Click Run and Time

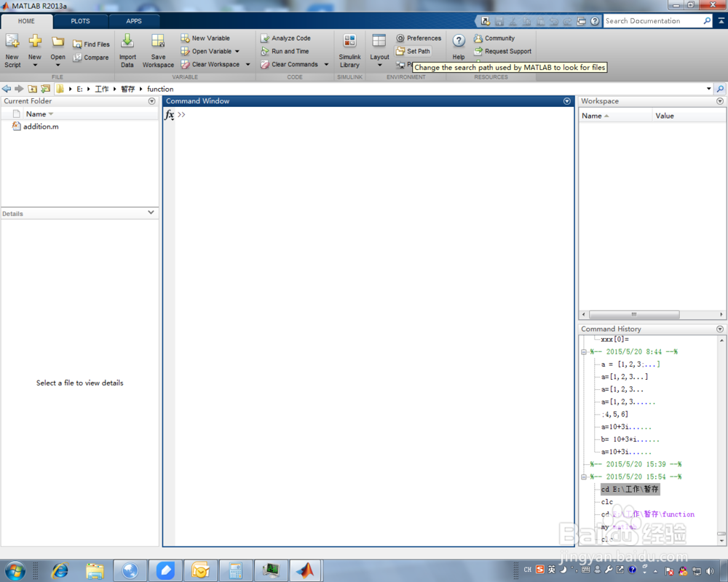click(x=285, y=51)
